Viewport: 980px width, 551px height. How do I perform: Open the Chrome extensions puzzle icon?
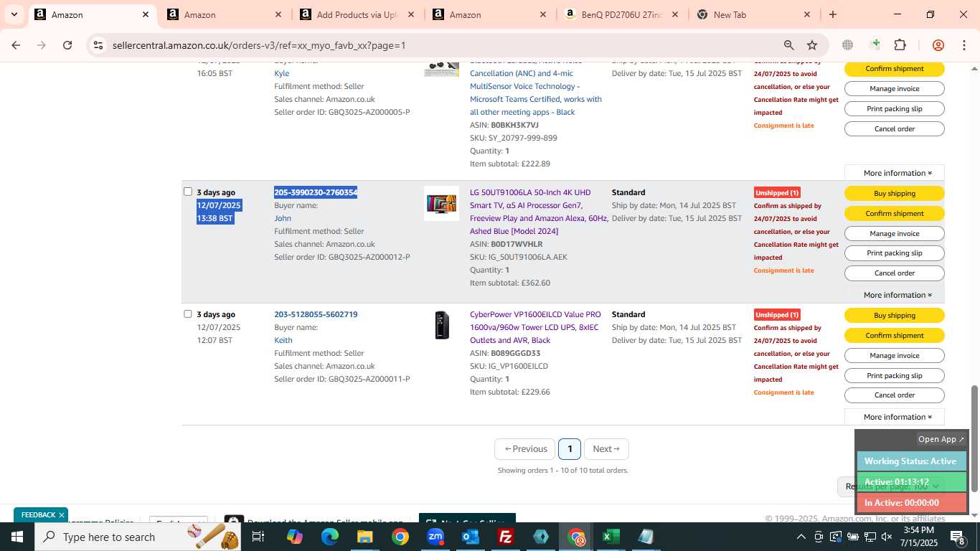coord(900,45)
